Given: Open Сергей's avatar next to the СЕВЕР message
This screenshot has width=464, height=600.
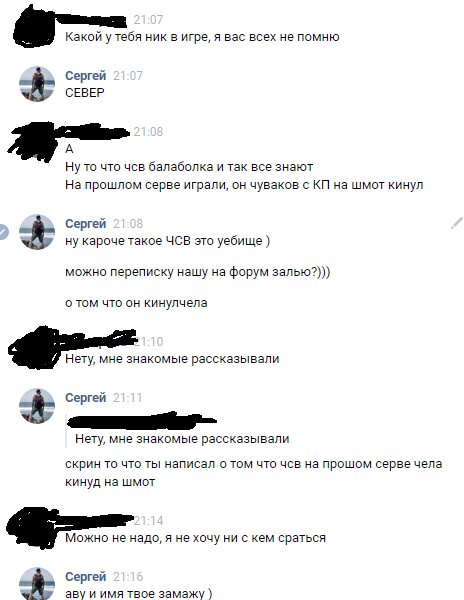Looking at the screenshot, I should 37,84.
